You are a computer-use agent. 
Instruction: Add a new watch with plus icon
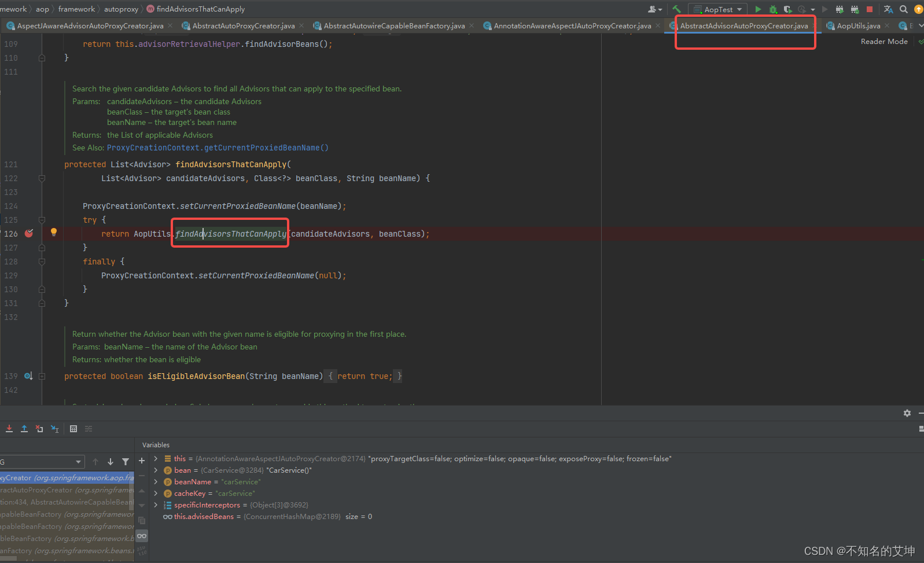[142, 461]
